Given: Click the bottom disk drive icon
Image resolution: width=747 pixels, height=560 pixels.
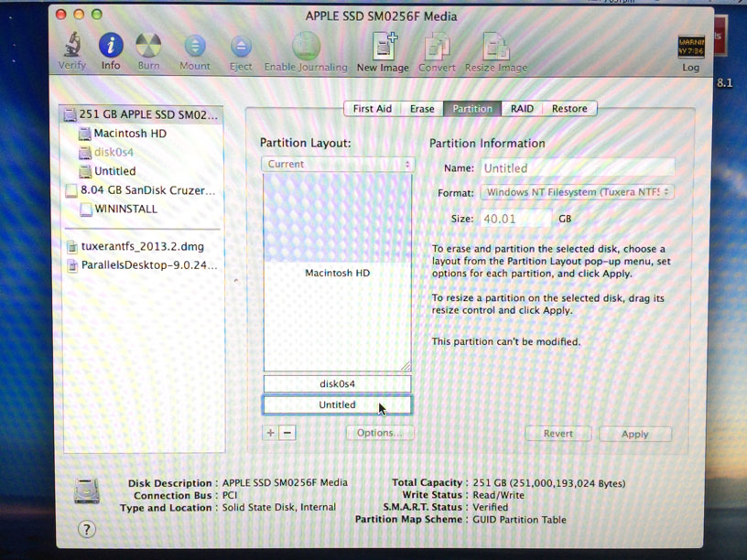Looking at the screenshot, I should point(87,490).
